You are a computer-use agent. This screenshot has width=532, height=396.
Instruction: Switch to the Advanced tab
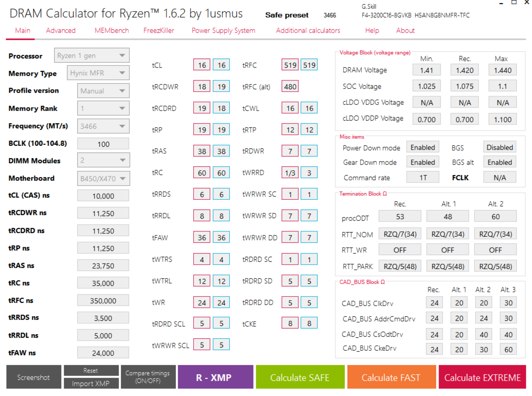[x=61, y=30]
